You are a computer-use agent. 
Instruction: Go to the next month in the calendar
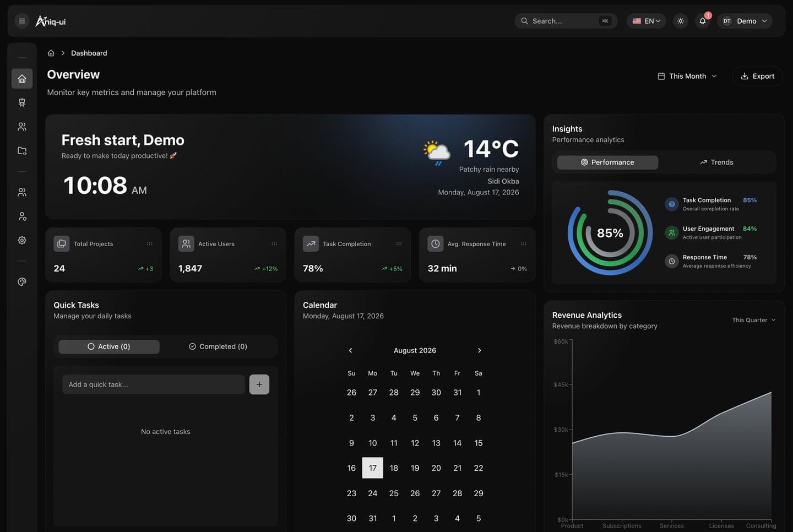(x=480, y=350)
